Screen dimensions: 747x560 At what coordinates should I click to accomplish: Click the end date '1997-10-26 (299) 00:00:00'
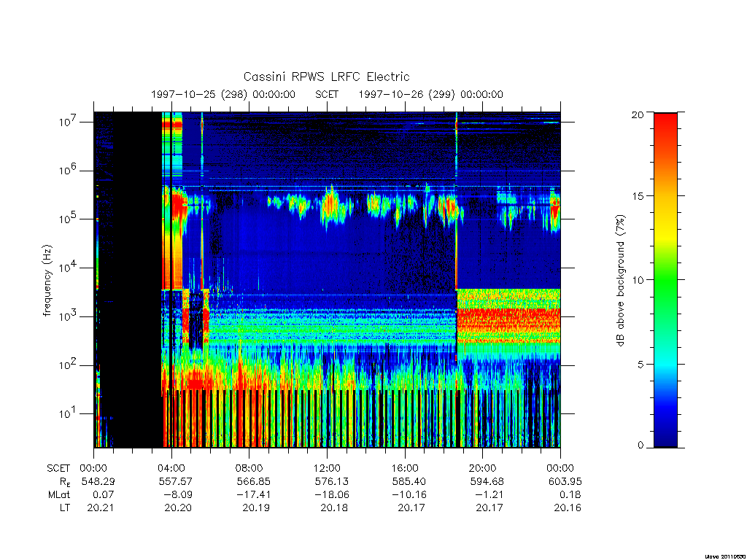click(x=430, y=94)
